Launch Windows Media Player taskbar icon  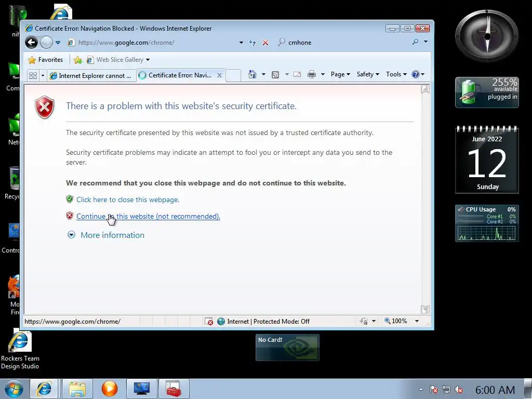click(x=110, y=389)
